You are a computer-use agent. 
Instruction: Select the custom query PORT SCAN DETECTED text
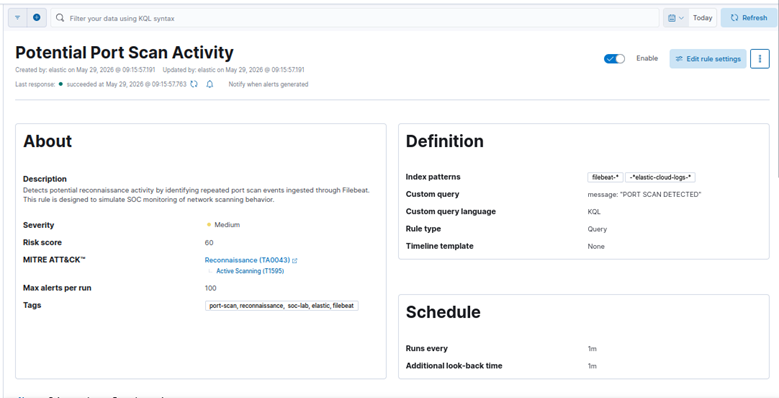644,194
